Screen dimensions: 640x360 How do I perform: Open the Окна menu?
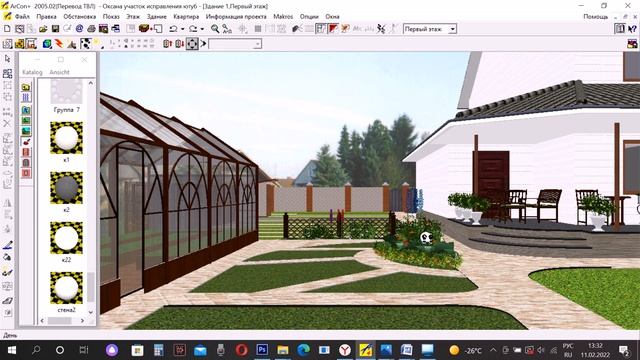pos(332,17)
